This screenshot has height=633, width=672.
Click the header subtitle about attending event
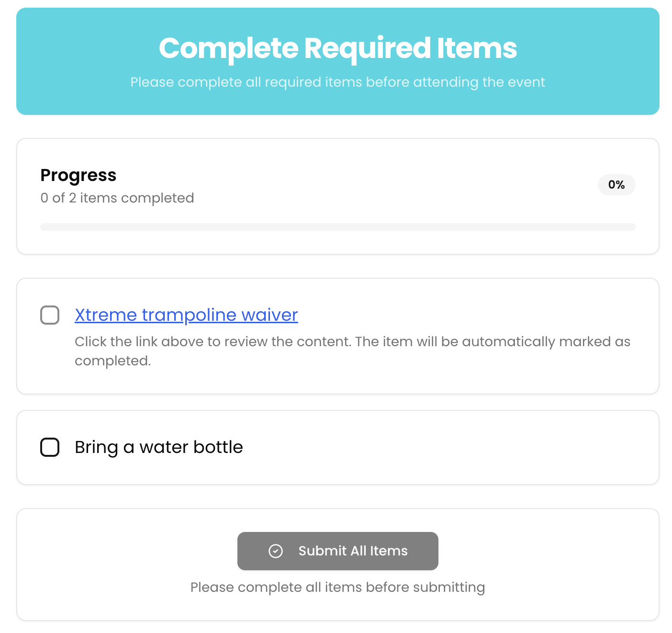[337, 82]
